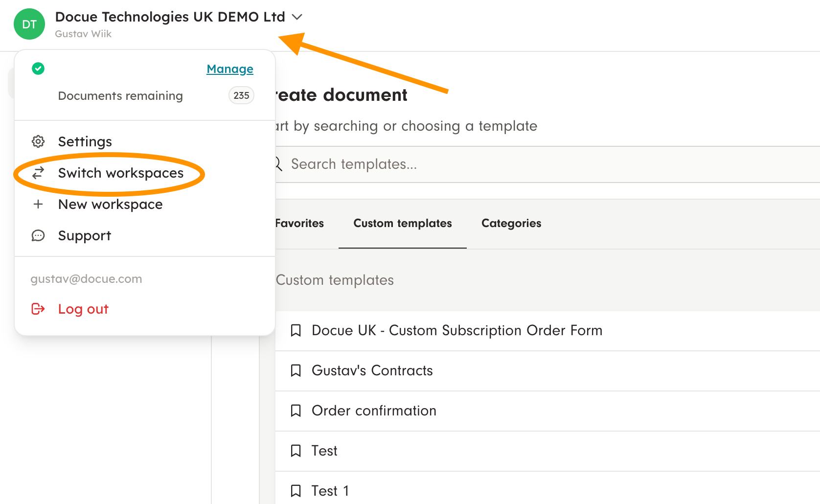Click the 235 documents remaining badge
The height and width of the screenshot is (504, 820).
pyautogui.click(x=241, y=95)
